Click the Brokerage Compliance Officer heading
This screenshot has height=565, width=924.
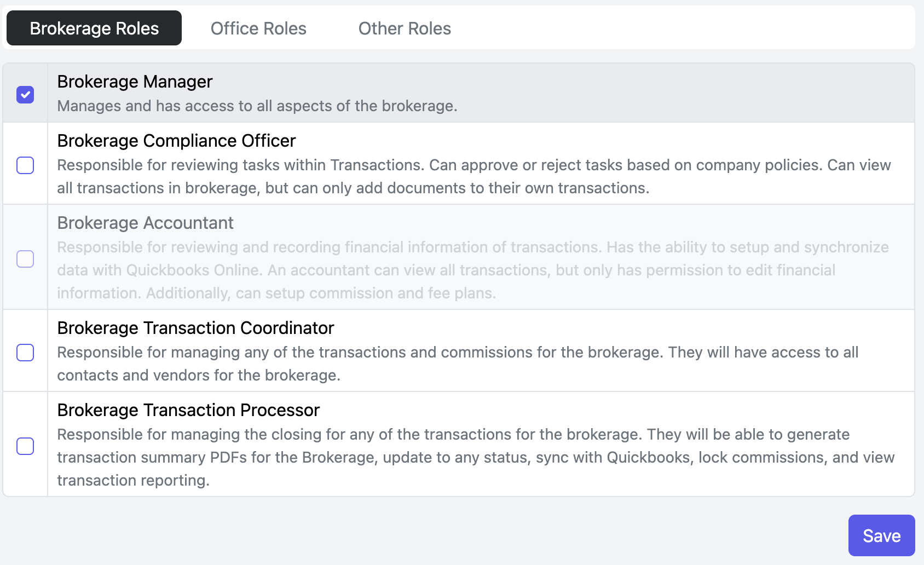176,141
